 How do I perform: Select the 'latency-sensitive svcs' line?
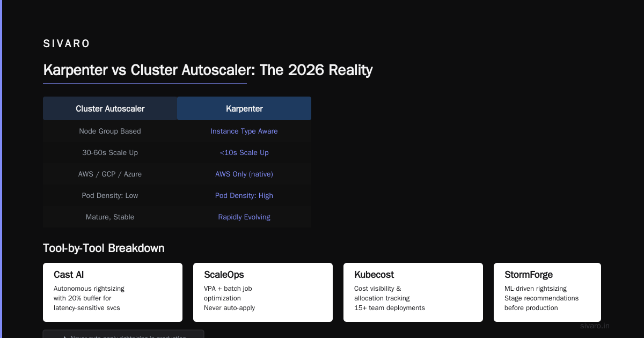pos(87,308)
